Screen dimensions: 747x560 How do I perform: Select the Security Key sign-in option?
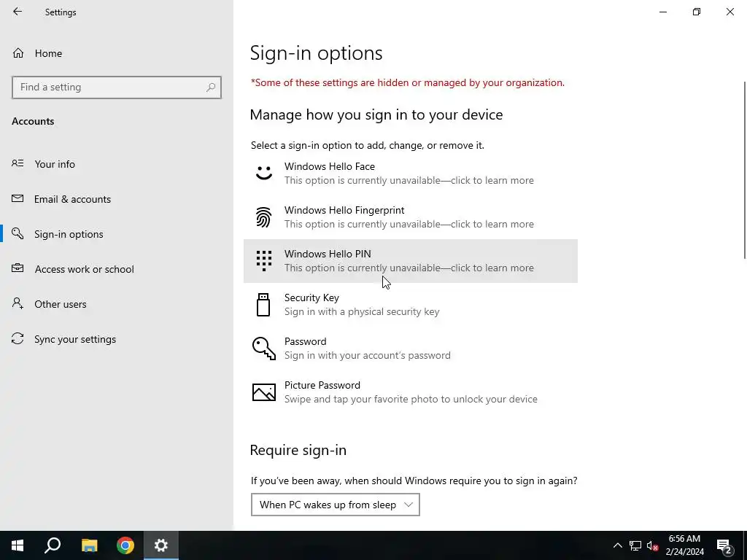[411, 305]
